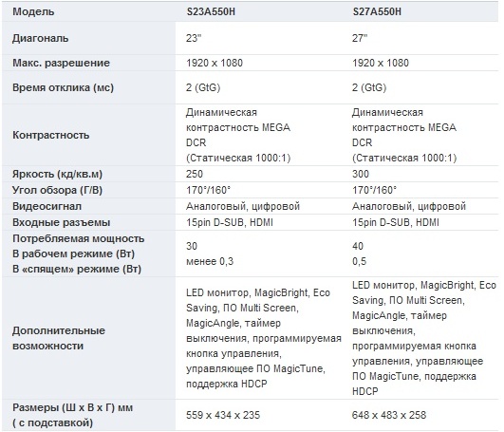Viewport: 504px width, 432px height.
Task: Click the Время отклика (мс) label
Action: (x=63, y=87)
